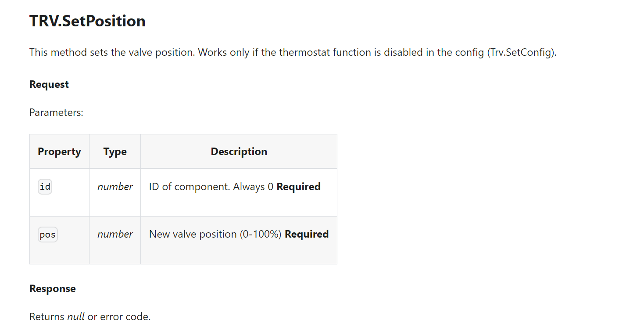Click the number type in the pos row
This screenshot has height=336, width=644.
coord(115,234)
